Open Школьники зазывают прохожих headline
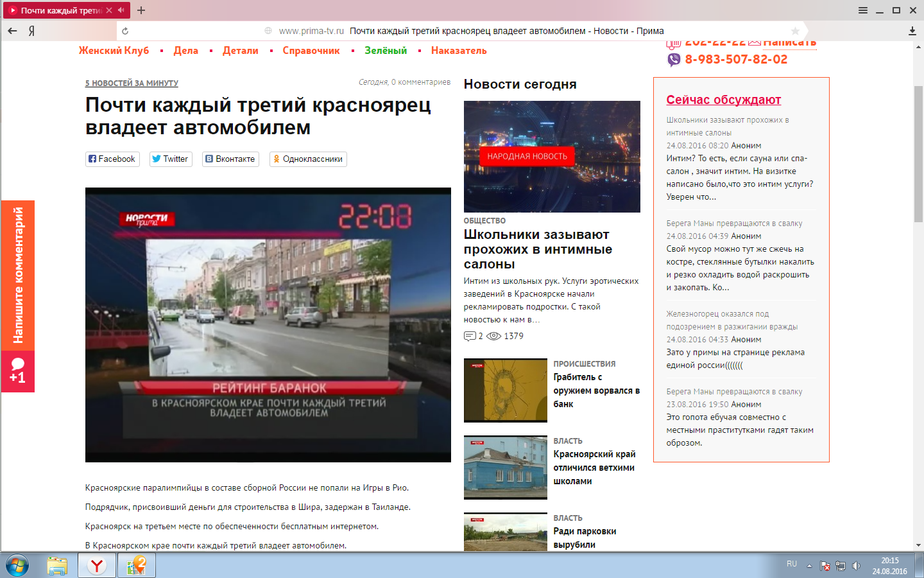Screen dimensions: 924x578 538,249
